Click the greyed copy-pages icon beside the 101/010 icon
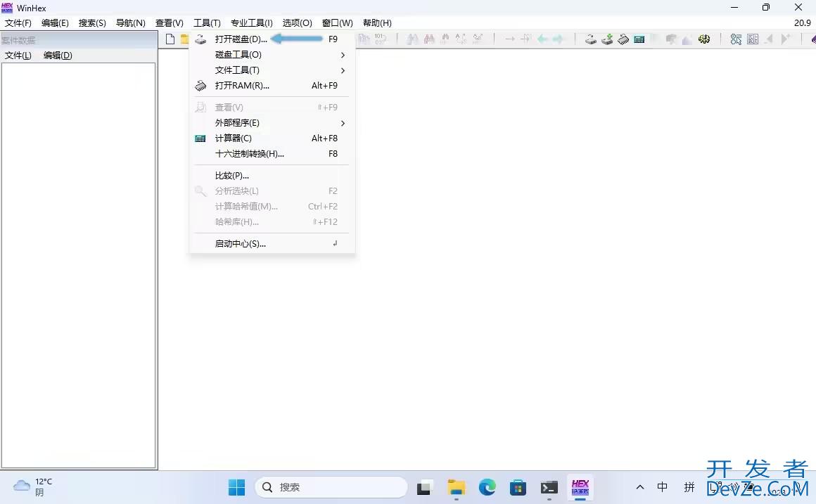816x504 pixels. 364,39
